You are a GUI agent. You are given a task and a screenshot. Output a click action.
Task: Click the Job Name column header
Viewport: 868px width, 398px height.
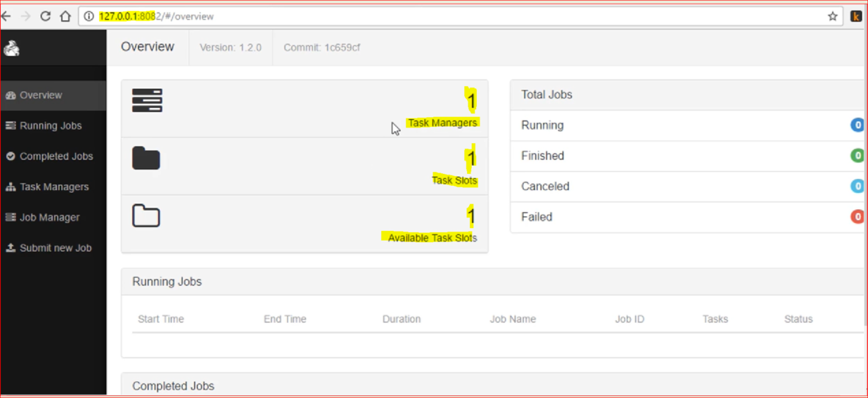pos(513,319)
